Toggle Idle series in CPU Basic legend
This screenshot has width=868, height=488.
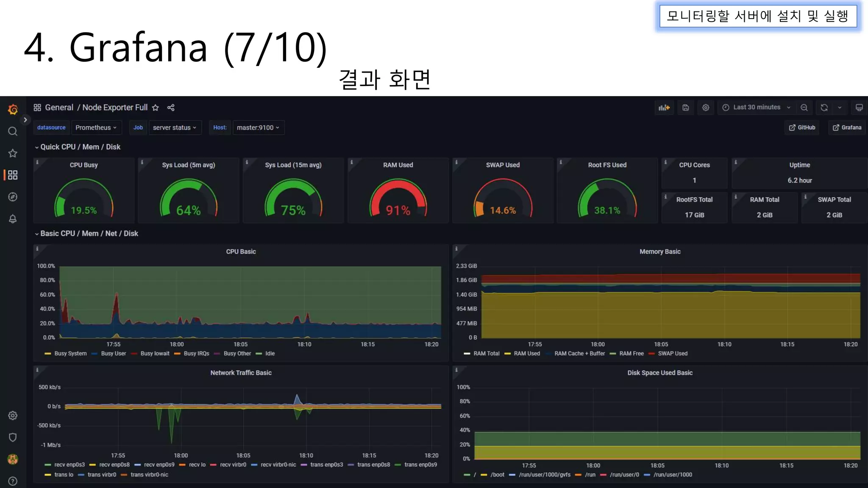(270, 354)
